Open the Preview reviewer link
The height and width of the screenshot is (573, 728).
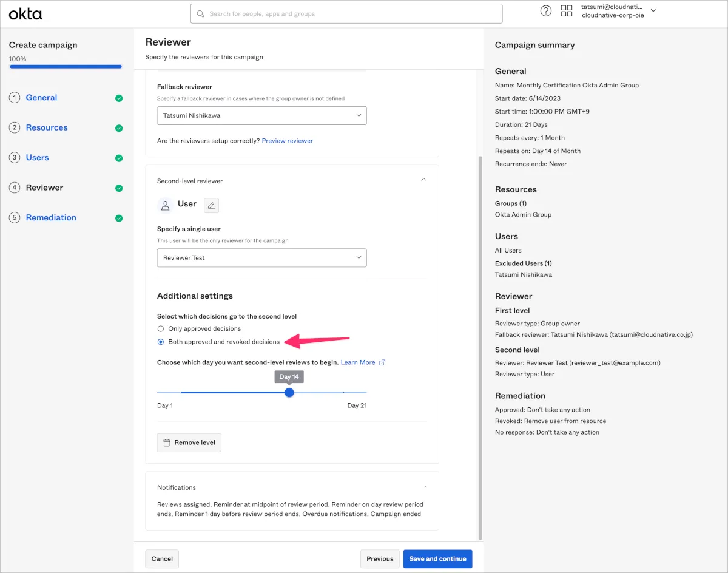tap(288, 141)
